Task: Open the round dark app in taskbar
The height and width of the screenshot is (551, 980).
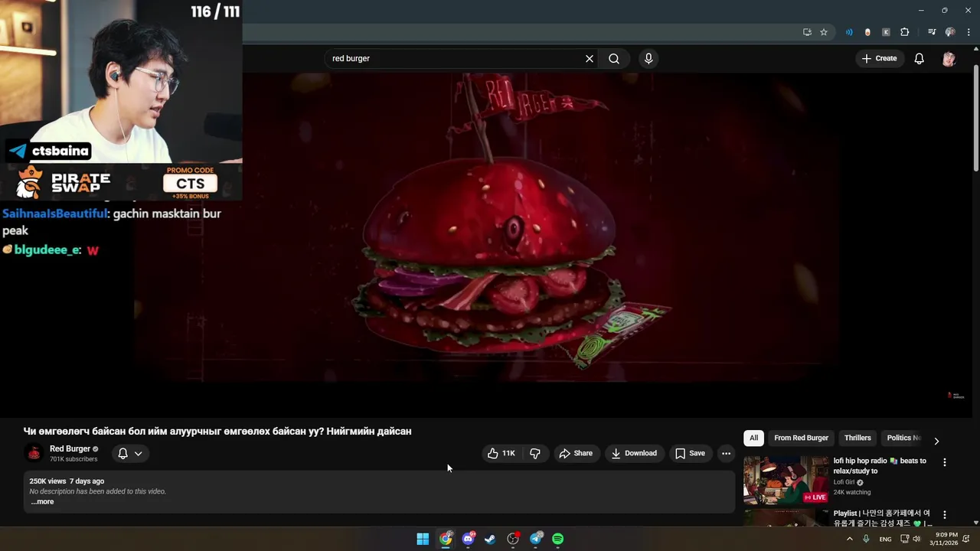Action: click(513, 539)
